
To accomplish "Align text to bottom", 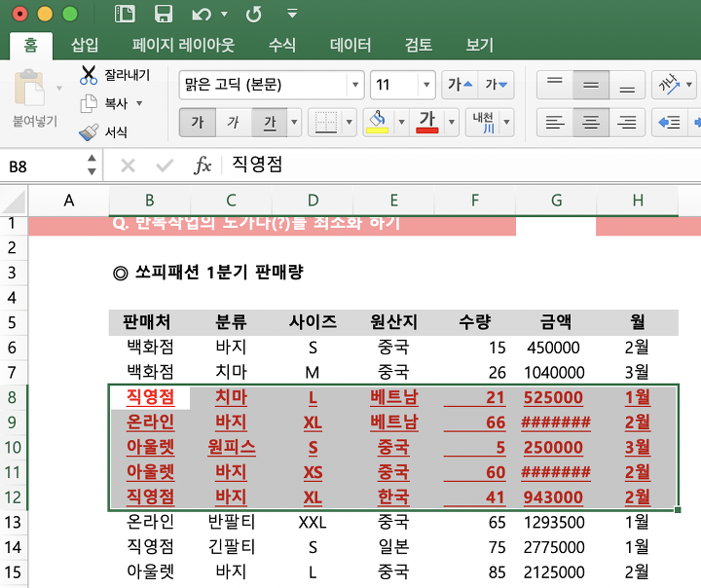I will point(627,85).
